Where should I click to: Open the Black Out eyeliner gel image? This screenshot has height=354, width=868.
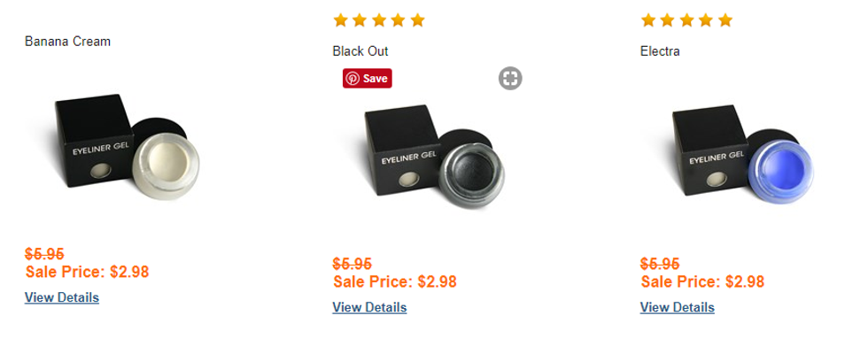[x=431, y=157]
